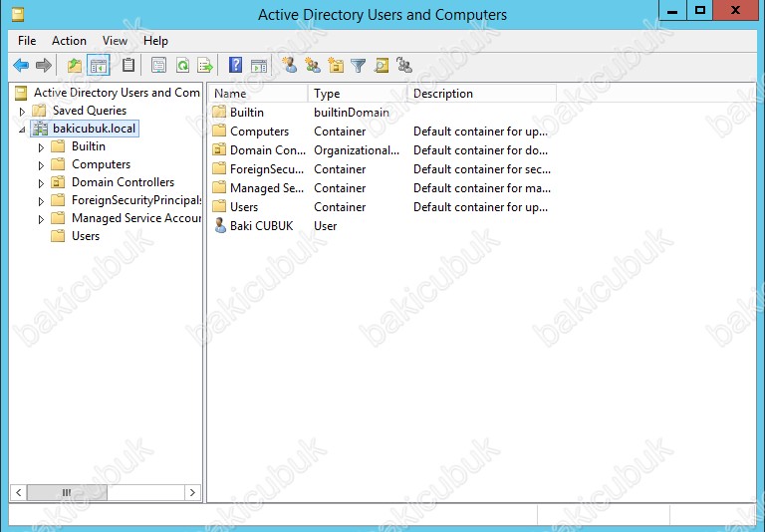Image resolution: width=765 pixels, height=532 pixels.
Task: Select Managed Service Accounts in the tree
Action: (136, 218)
